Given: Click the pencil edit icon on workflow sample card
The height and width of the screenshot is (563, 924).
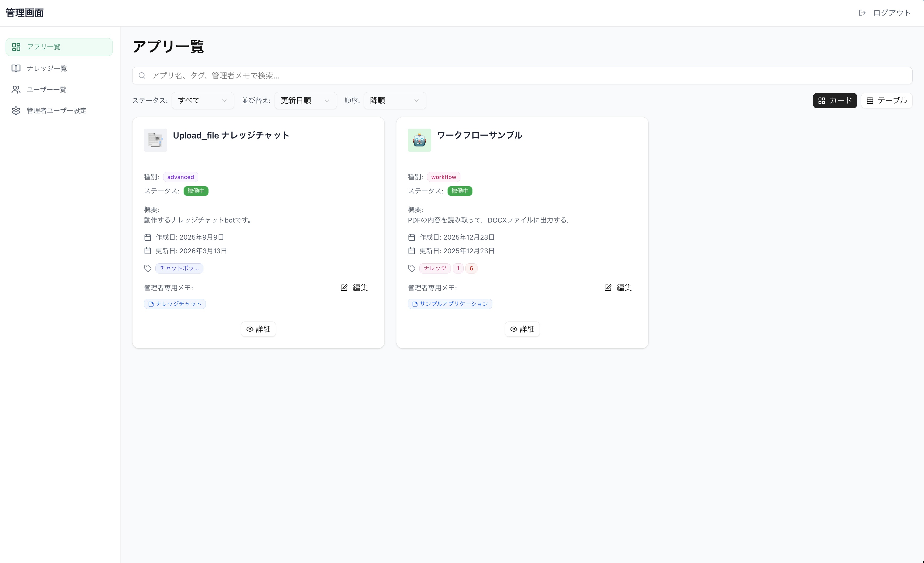Looking at the screenshot, I should 608,288.
